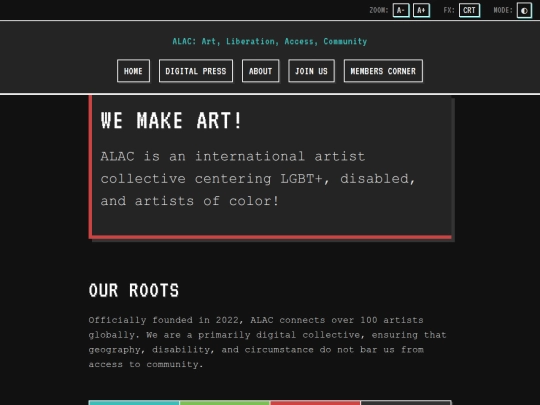Image resolution: width=540 pixels, height=405 pixels.
Task: Go to the Digital Press page
Action: (196, 71)
